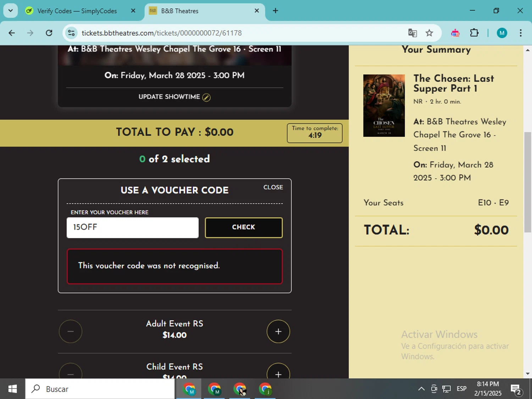This screenshot has width=532, height=399.
Task: Open fourth Chrome taskbar icon
Action: tap(265, 389)
